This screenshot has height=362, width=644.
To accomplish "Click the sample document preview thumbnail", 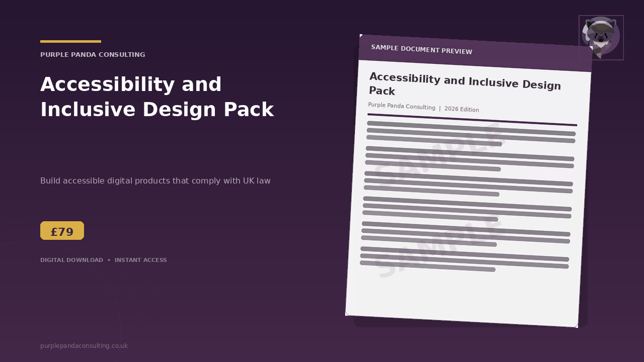I will tap(469, 181).
